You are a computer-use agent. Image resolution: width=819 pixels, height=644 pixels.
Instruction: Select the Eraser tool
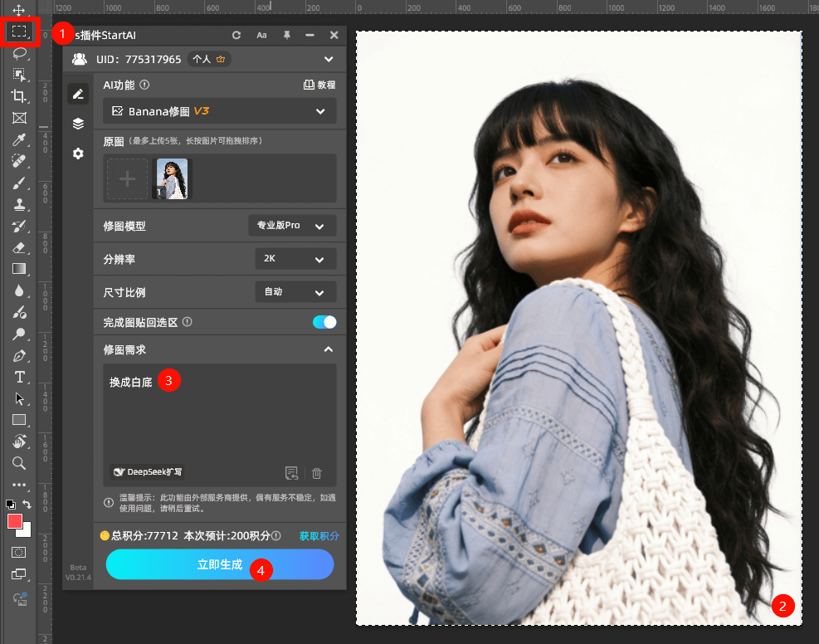click(x=18, y=246)
